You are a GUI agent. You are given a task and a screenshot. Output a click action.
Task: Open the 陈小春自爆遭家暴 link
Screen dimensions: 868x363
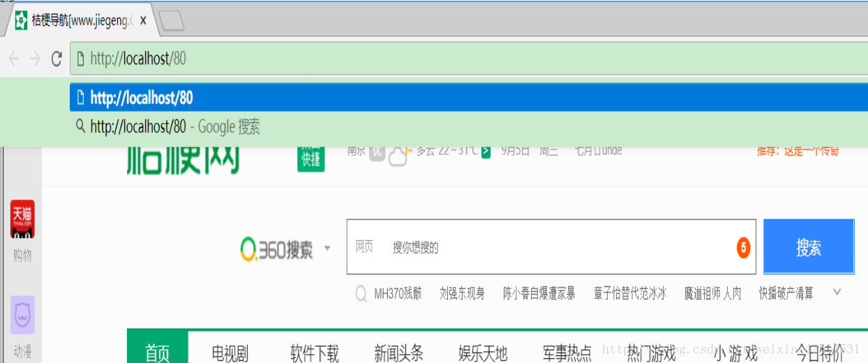pyautogui.click(x=539, y=293)
